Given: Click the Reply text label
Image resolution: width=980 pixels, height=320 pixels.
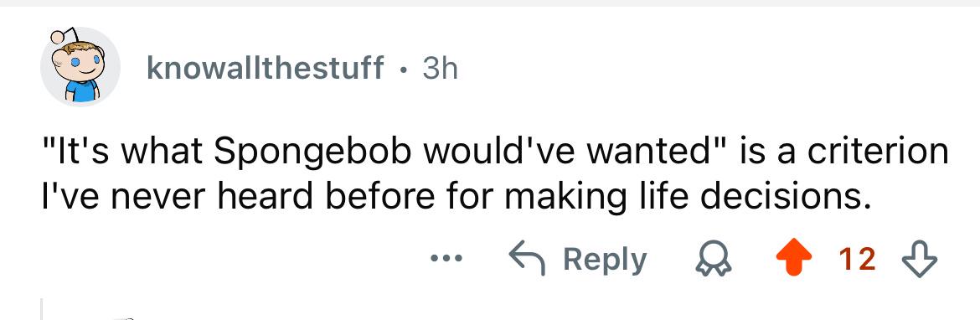Looking at the screenshot, I should click(605, 260).
